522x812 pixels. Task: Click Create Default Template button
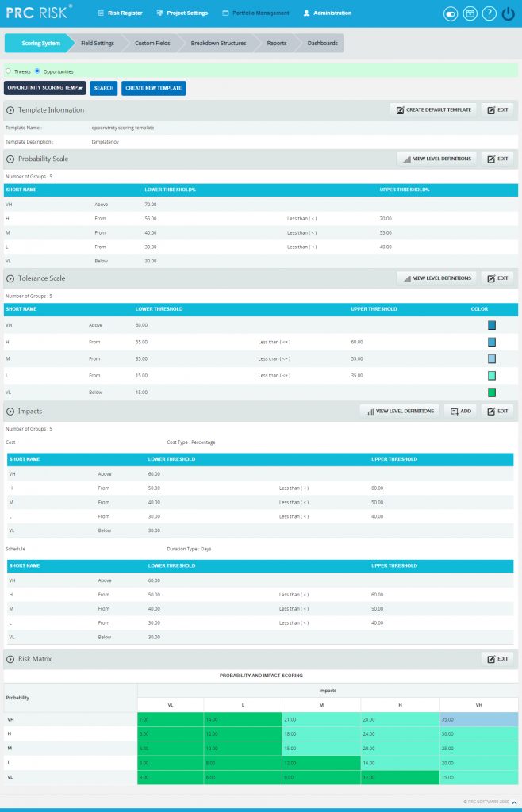[x=433, y=109]
